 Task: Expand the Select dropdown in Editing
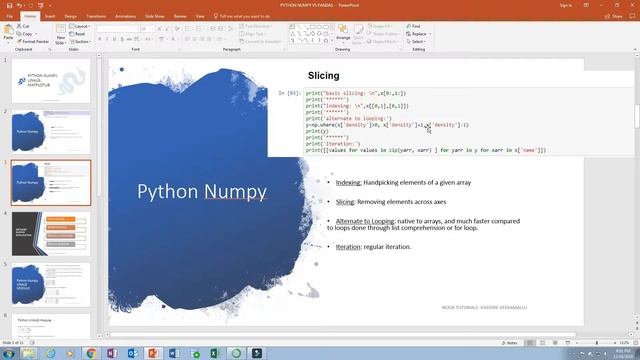[x=425, y=42]
